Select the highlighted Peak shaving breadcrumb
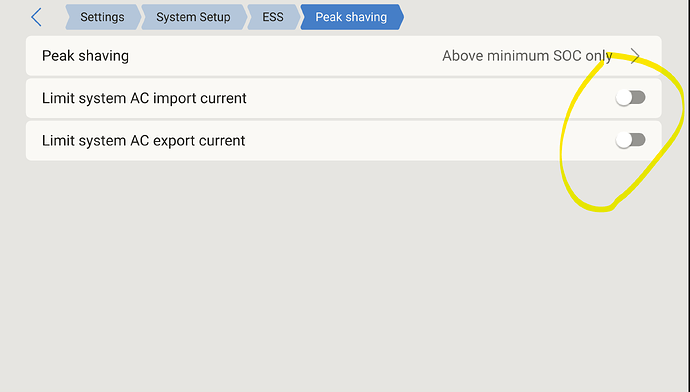Screen dimensions: 690x392 point(352,17)
